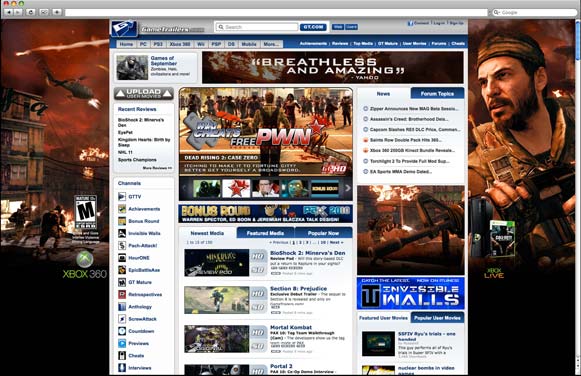Select SD quality for Section 8 video
581x376 pixels.
(x=258, y=307)
